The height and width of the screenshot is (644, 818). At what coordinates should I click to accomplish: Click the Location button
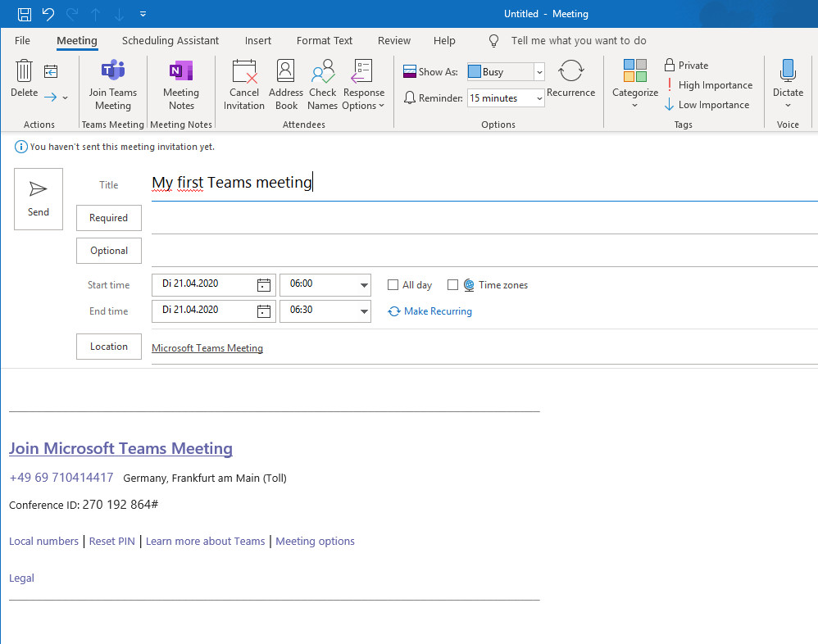(x=108, y=347)
